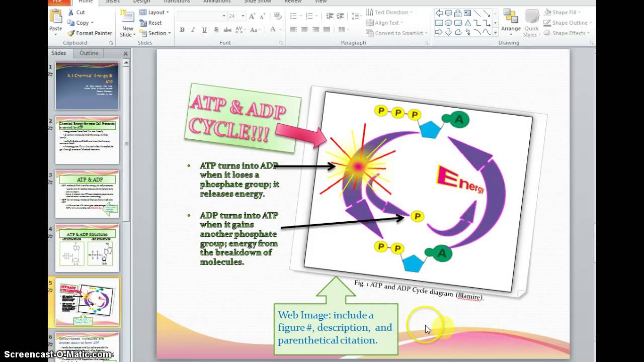Open the Font Color picker
The image size is (644, 362).
tap(275, 30)
